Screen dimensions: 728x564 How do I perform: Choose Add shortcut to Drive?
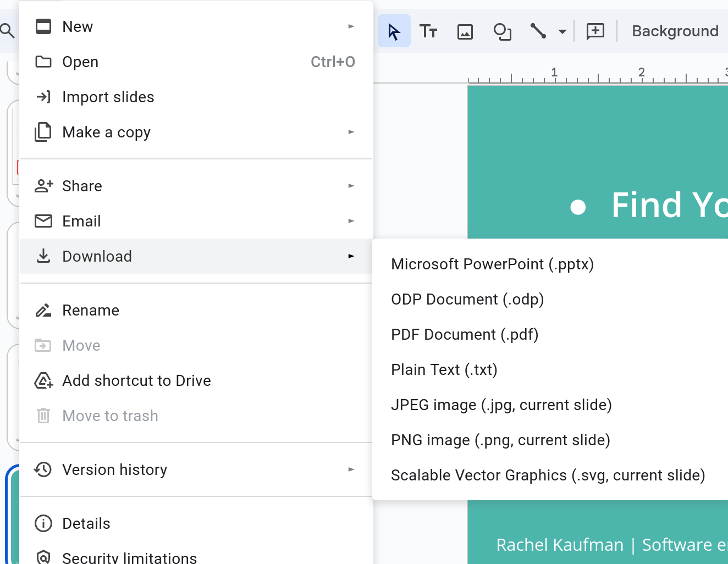coord(136,381)
